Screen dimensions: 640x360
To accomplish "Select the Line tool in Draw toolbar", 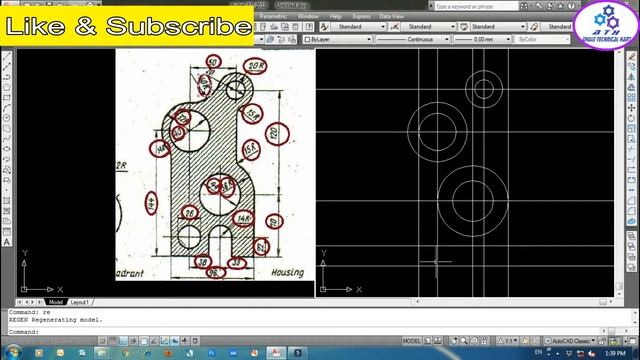I will pos(7,56).
